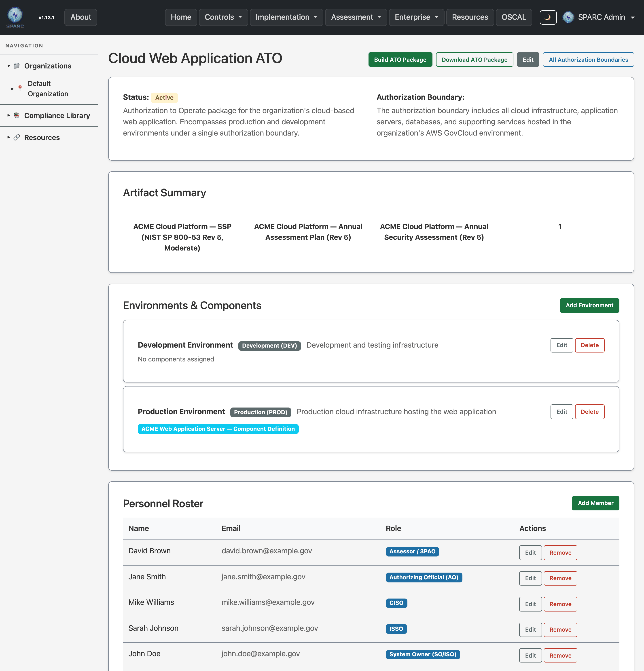The image size is (644, 671).
Task: Edit the Development Environment
Action: coord(561,345)
